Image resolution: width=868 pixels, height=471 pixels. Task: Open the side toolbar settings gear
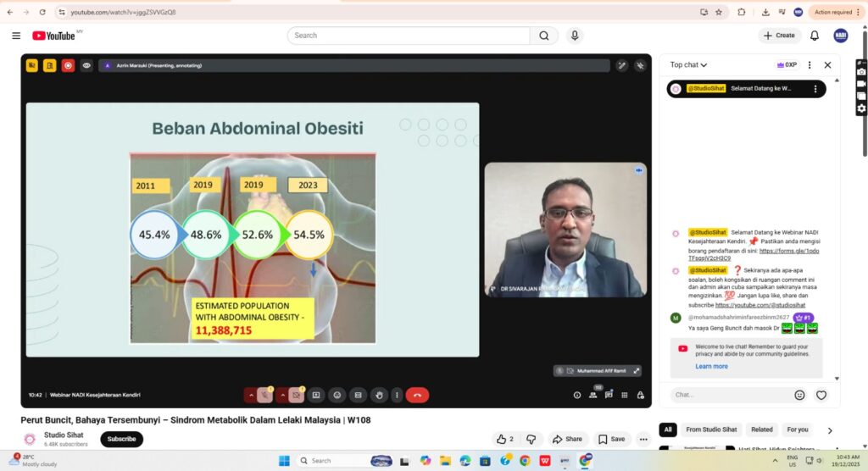pyautogui.click(x=861, y=108)
